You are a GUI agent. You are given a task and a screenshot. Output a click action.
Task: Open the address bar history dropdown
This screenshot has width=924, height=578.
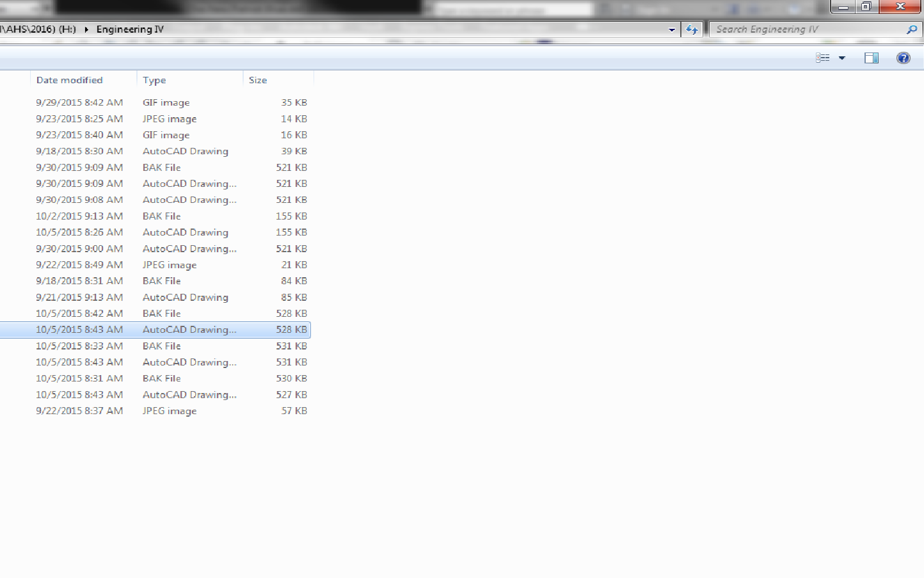coord(671,29)
